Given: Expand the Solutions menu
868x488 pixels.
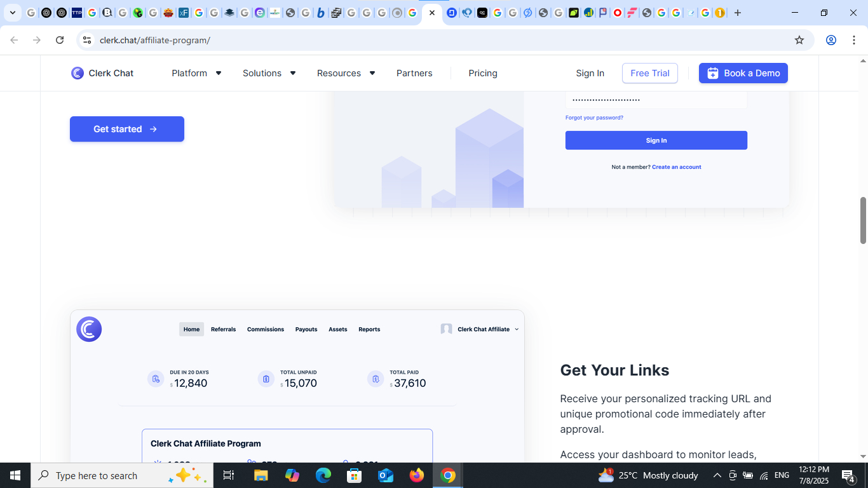Looking at the screenshot, I should [269, 73].
